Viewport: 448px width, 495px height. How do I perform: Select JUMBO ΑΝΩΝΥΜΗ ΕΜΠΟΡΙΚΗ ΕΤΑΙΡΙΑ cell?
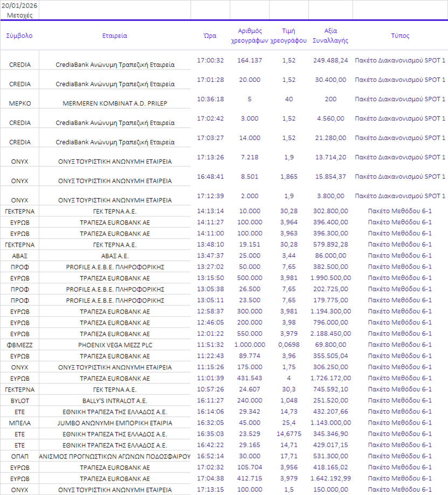tap(115, 423)
